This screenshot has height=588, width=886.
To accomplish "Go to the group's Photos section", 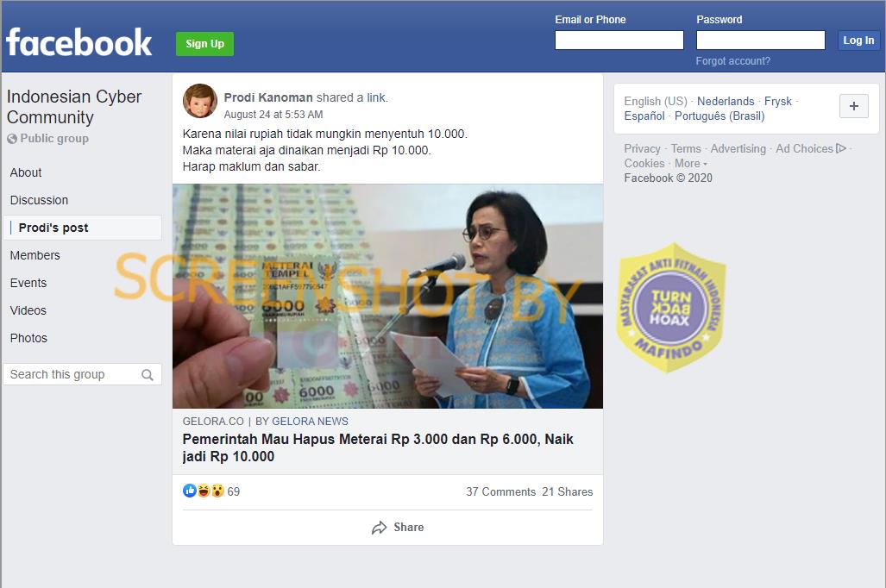I will [28, 338].
